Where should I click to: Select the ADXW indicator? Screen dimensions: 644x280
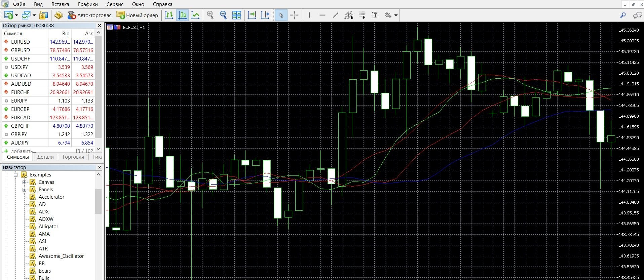(46, 219)
